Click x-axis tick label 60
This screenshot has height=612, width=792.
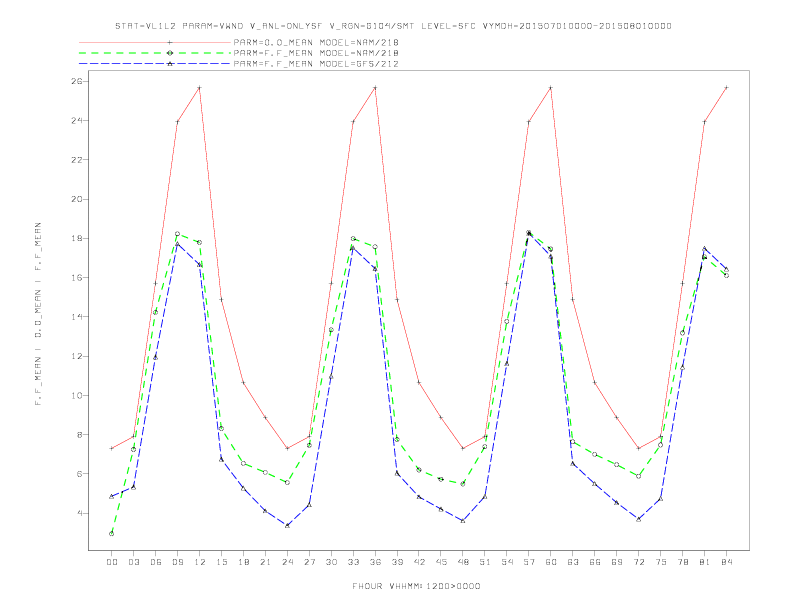click(x=551, y=562)
